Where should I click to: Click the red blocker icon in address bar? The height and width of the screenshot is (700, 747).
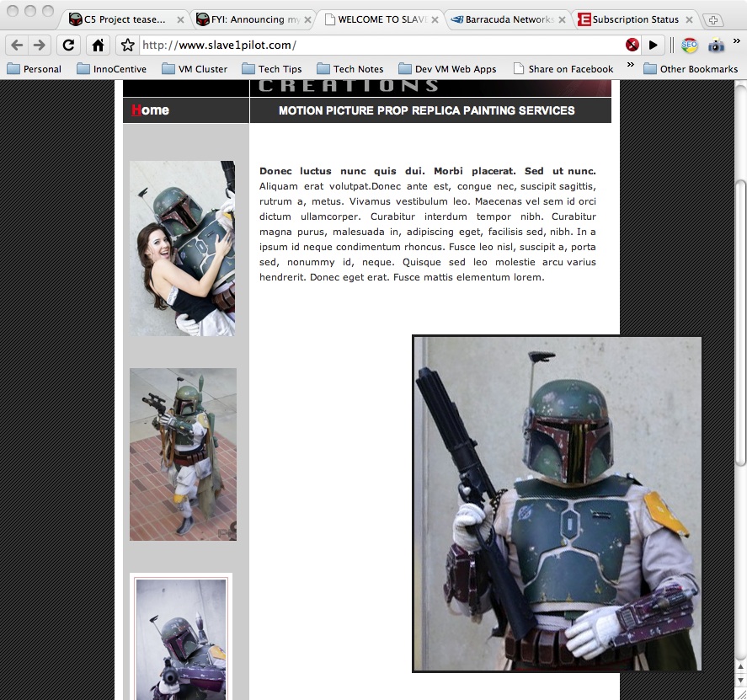tap(632, 45)
